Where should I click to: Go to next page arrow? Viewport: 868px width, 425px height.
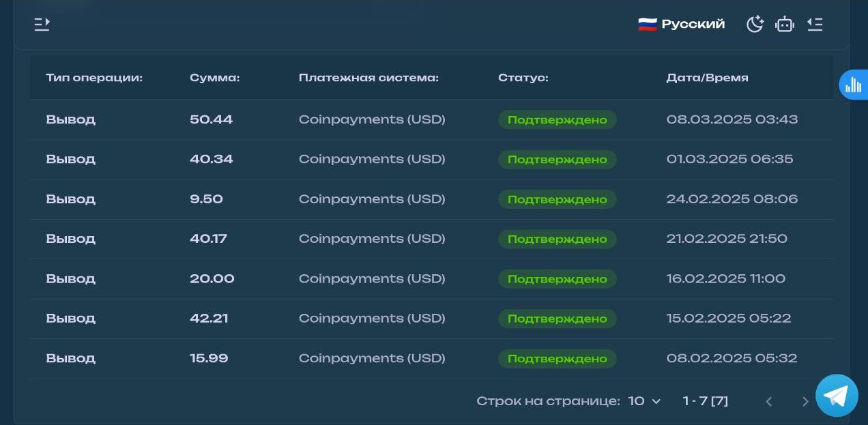[805, 402]
